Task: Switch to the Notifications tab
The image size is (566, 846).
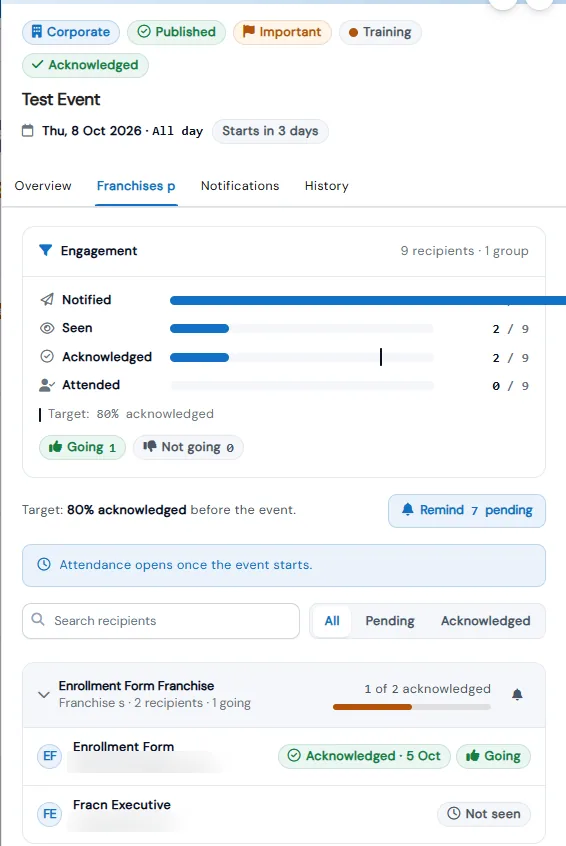Action: (x=240, y=186)
